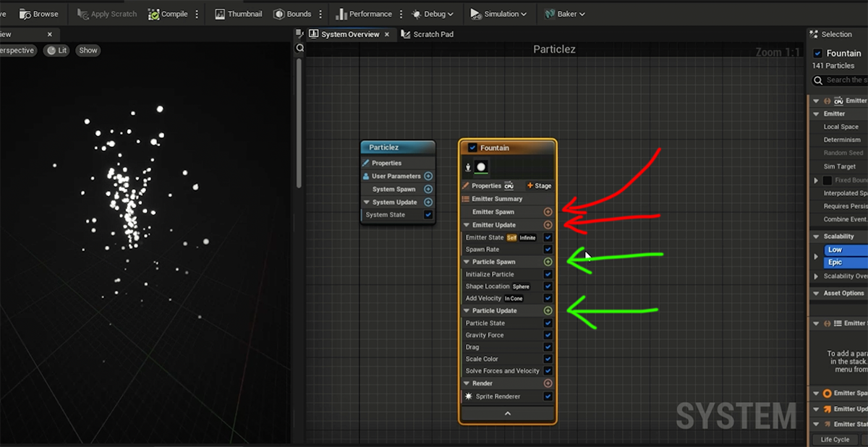This screenshot has width=868, height=447.
Task: Open Bounds options three-dot menu
Action: pos(320,14)
